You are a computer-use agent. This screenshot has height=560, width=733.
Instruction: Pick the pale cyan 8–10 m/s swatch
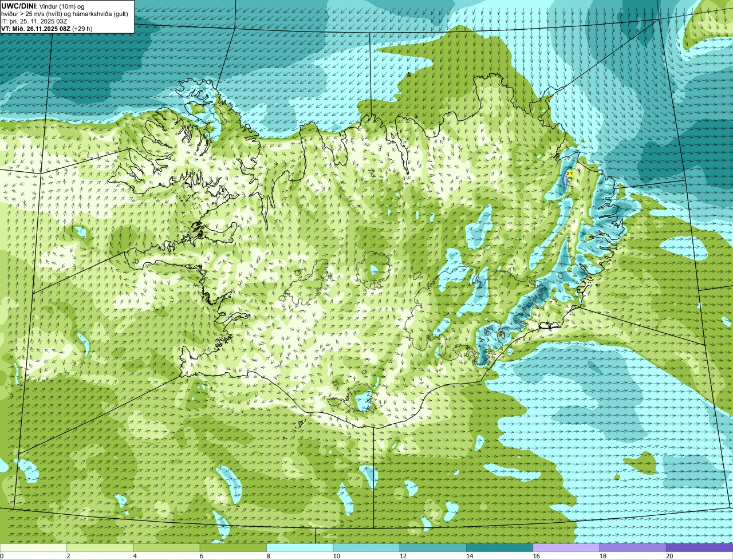pyautogui.click(x=299, y=547)
